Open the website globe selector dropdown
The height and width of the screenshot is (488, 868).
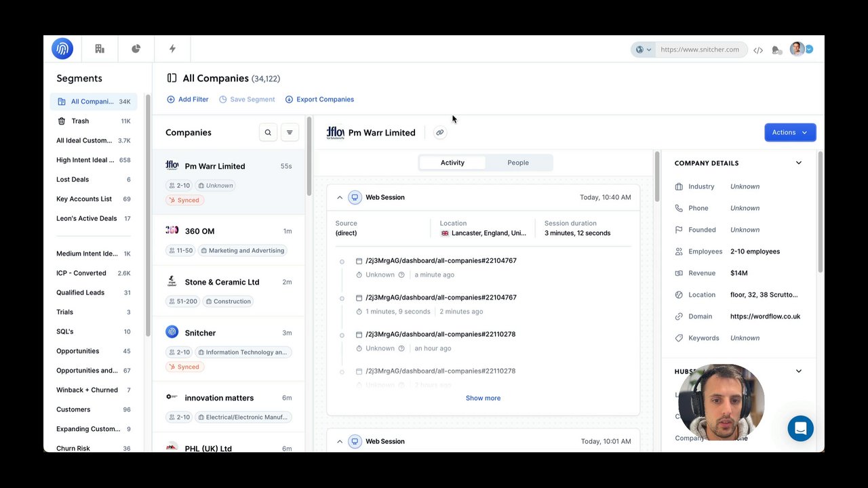[643, 49]
